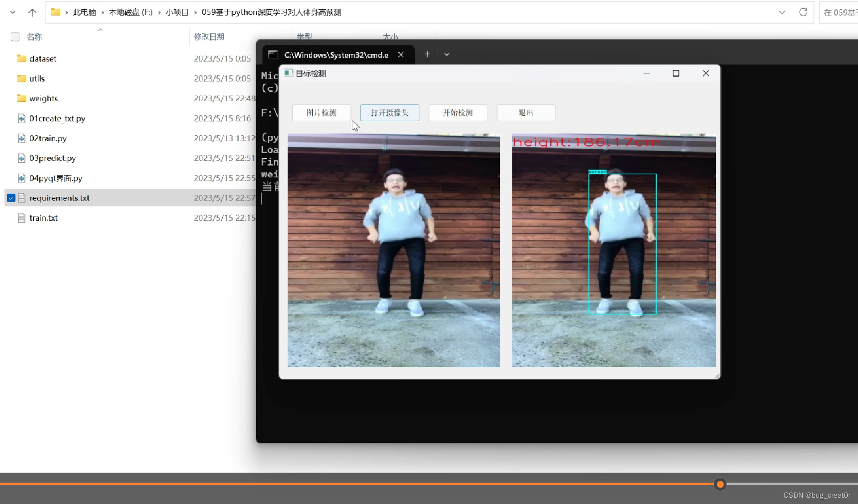Click the refresh icon beside the address bar
This screenshot has width=858, height=504.
pyautogui.click(x=803, y=12)
